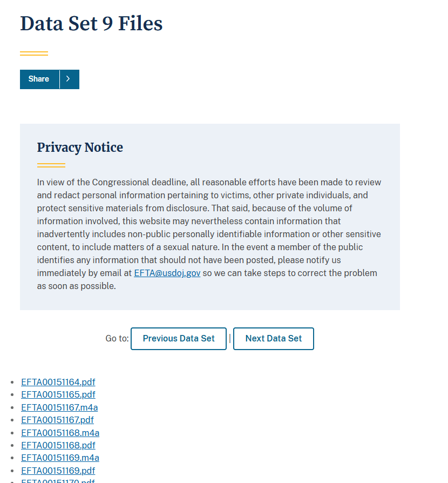Click the "Go to:" label
This screenshot has height=483, width=448.
(117, 339)
